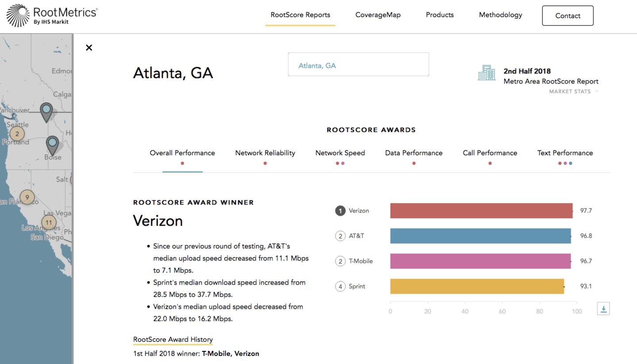
Task: Click the Contact button
Action: [568, 16]
